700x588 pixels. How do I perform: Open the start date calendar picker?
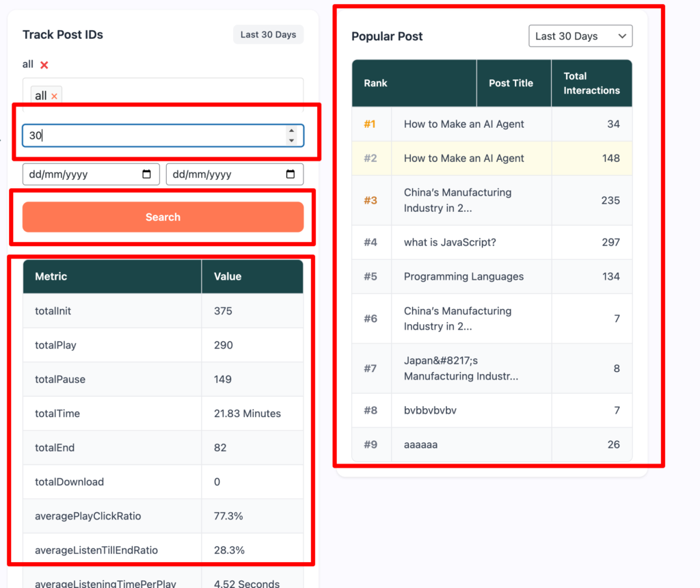146,174
